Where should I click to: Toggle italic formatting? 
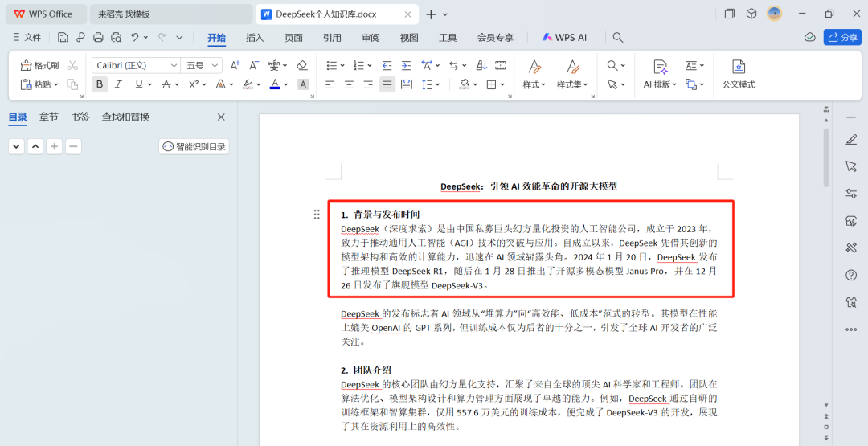point(118,84)
